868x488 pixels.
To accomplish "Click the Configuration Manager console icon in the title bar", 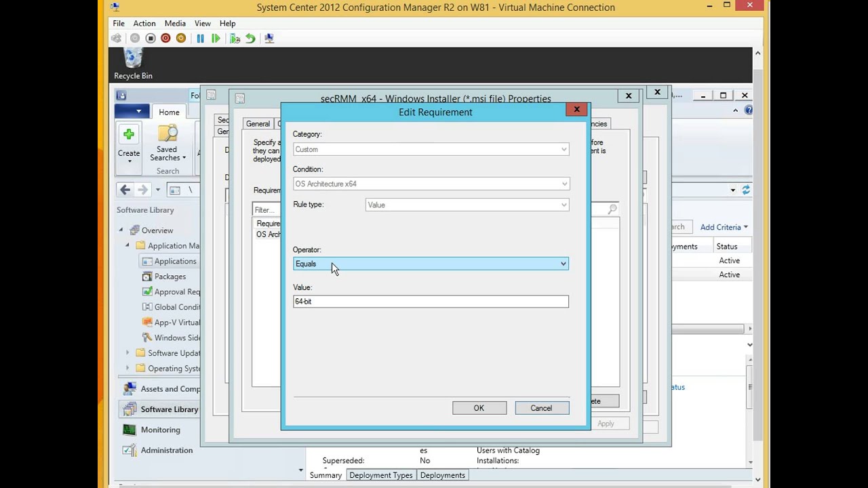I will (121, 96).
